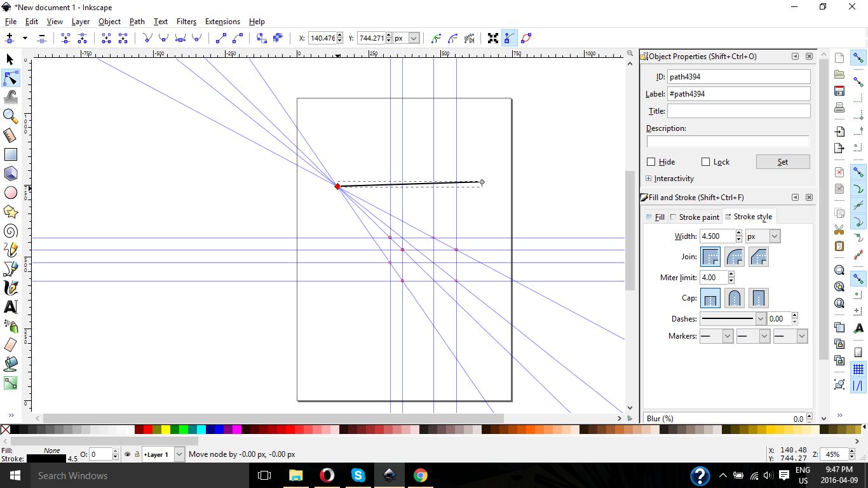
Task: Switch to the Stroke paint tab
Action: click(695, 217)
